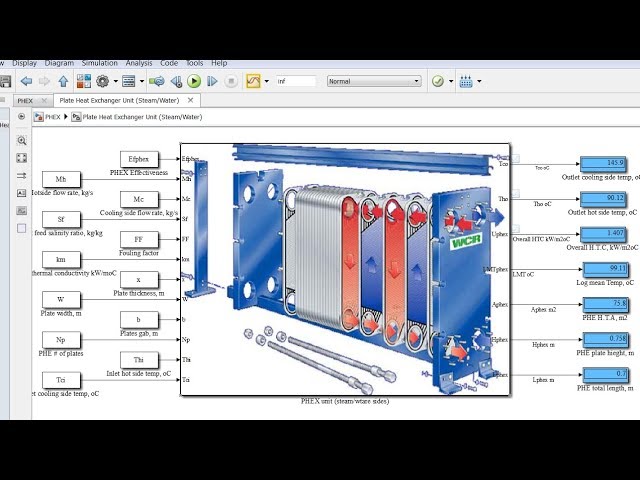Open the Display menu
The height and width of the screenshot is (480, 640).
tap(24, 63)
